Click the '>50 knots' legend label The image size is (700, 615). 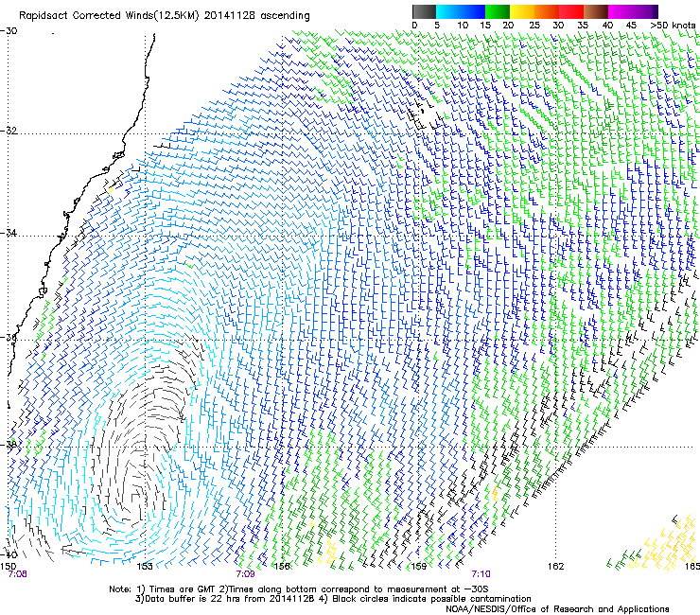pyautogui.click(x=673, y=25)
